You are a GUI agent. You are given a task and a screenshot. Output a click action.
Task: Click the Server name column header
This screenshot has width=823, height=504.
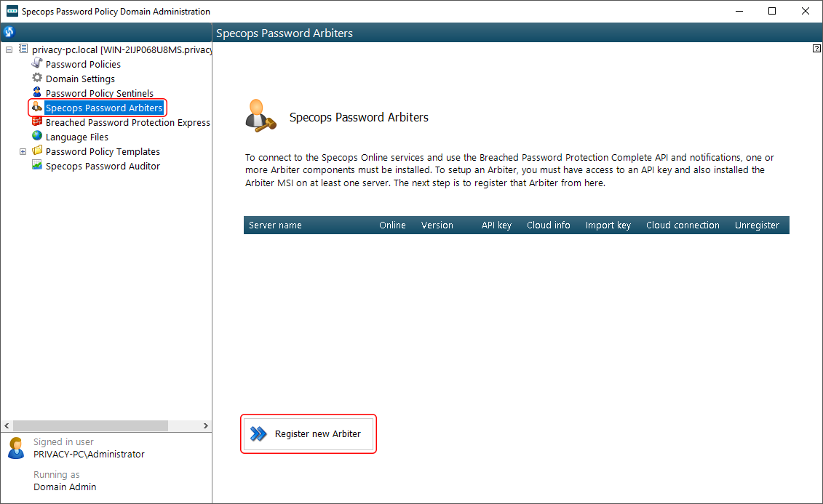(275, 225)
